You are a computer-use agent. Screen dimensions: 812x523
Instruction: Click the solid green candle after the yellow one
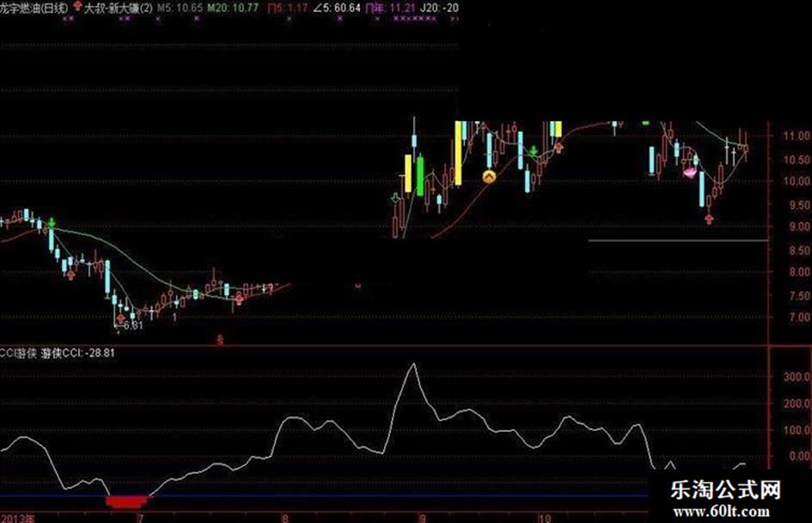[420, 175]
